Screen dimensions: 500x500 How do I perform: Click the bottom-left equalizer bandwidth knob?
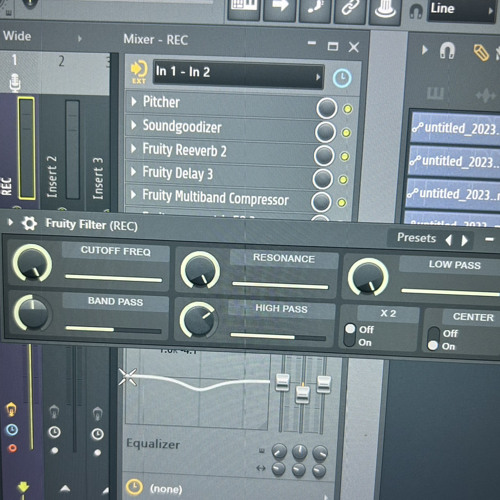click(x=278, y=468)
